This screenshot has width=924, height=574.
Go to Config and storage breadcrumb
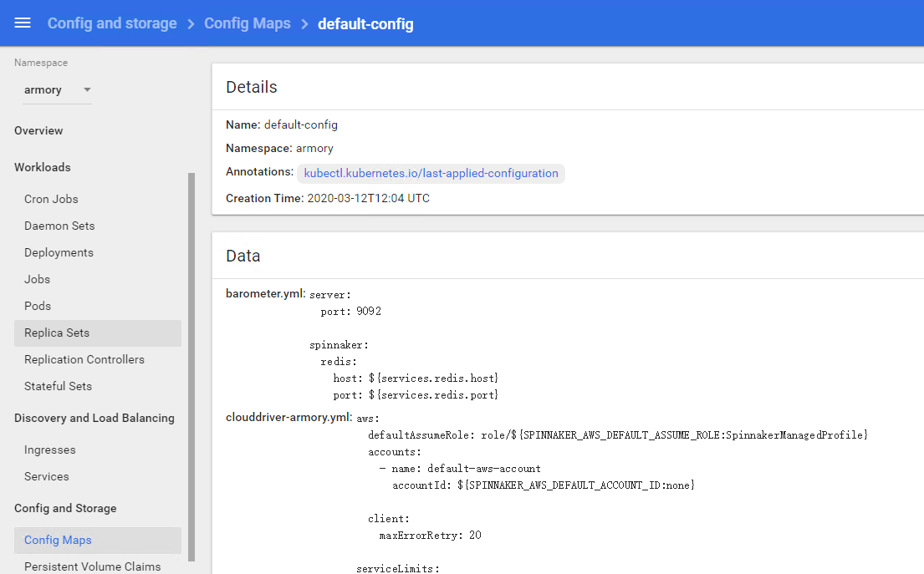point(112,23)
